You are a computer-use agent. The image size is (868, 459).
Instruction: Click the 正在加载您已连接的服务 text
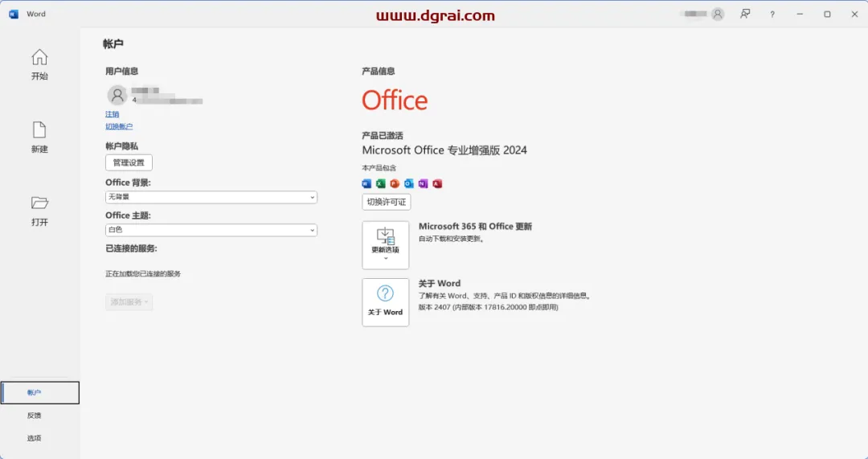[x=143, y=273]
